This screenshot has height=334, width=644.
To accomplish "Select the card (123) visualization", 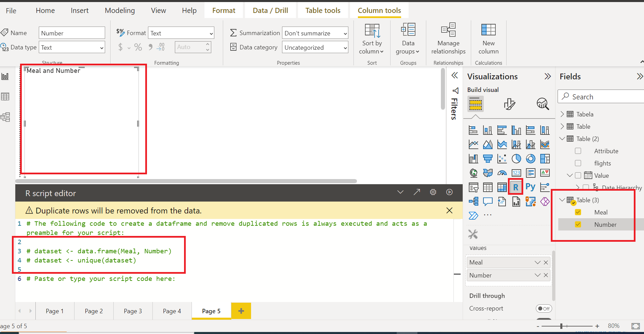I will [516, 173].
